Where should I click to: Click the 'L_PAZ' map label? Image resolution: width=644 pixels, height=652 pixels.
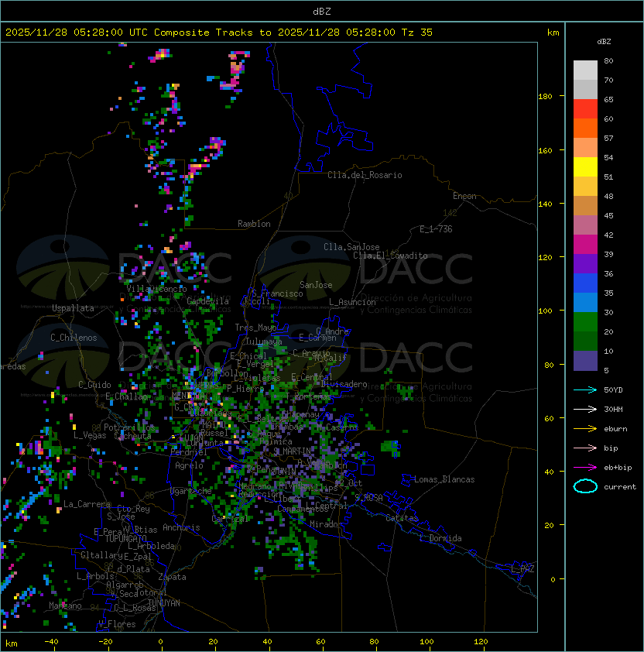[x=522, y=569]
